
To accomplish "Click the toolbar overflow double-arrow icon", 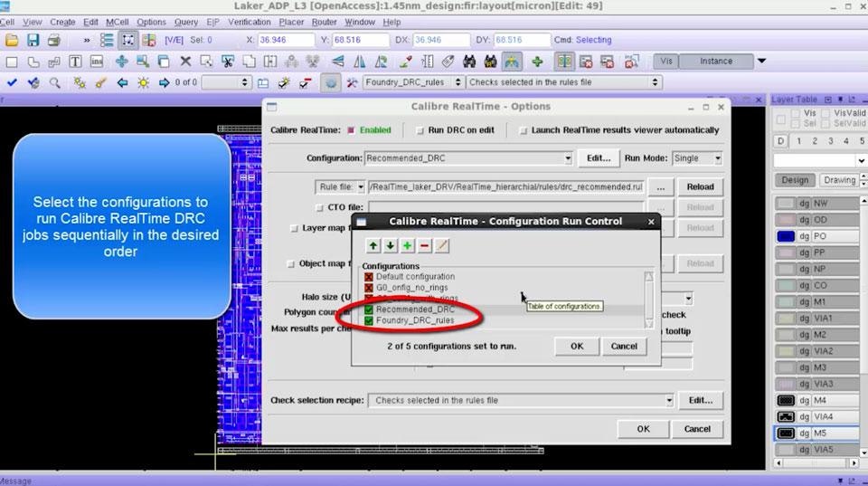I will (x=87, y=40).
